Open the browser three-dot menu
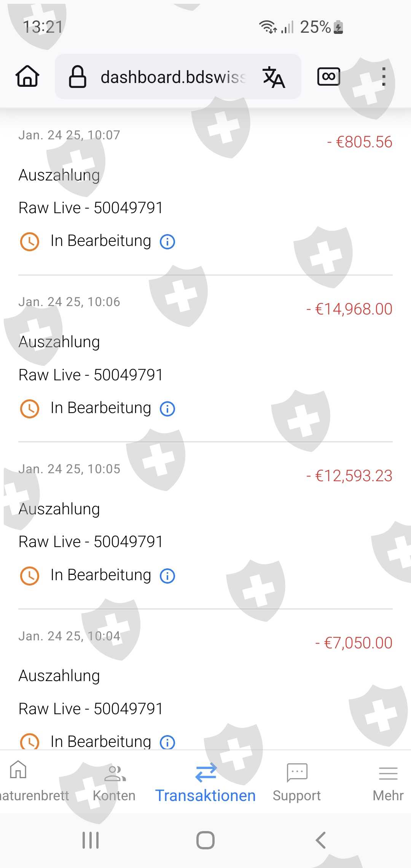411x868 pixels. (384, 77)
